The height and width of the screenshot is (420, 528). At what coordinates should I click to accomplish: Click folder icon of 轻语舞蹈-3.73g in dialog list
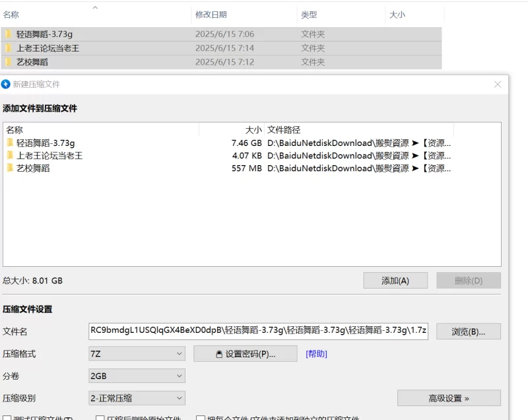[10, 143]
